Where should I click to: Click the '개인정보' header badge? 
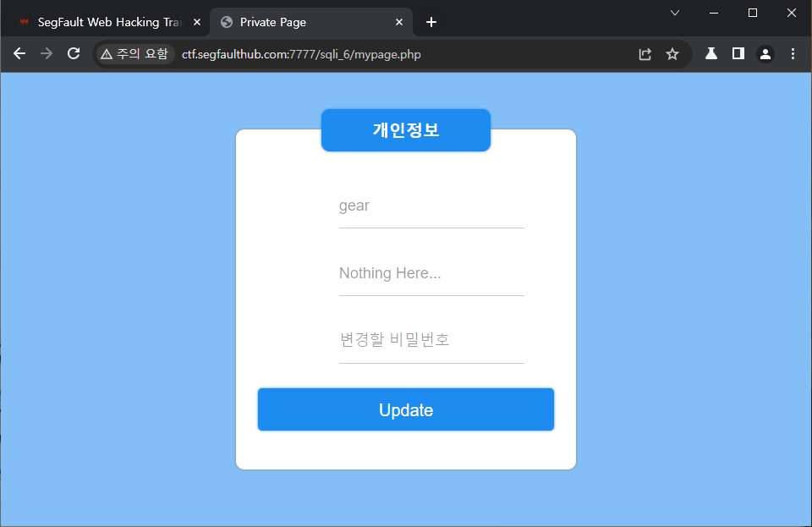(x=406, y=130)
